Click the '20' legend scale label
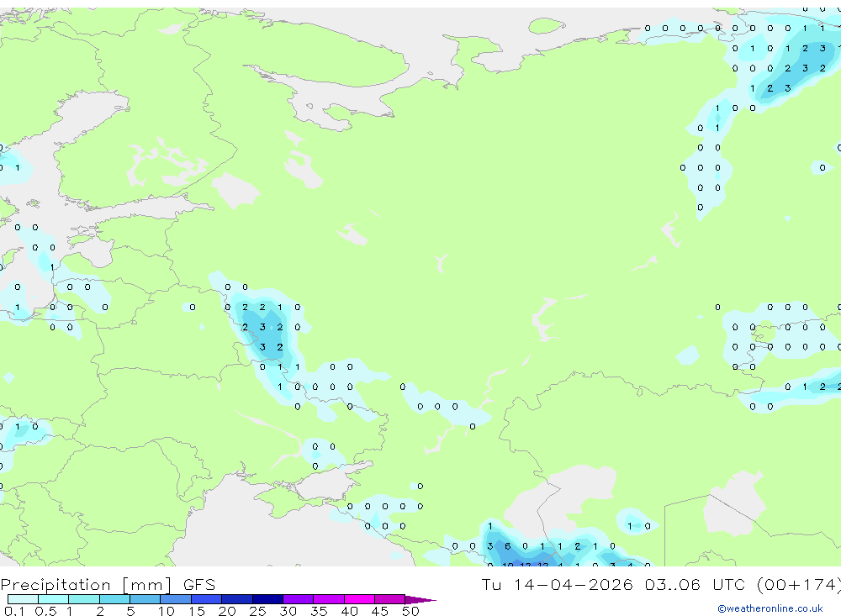 click(227, 611)
